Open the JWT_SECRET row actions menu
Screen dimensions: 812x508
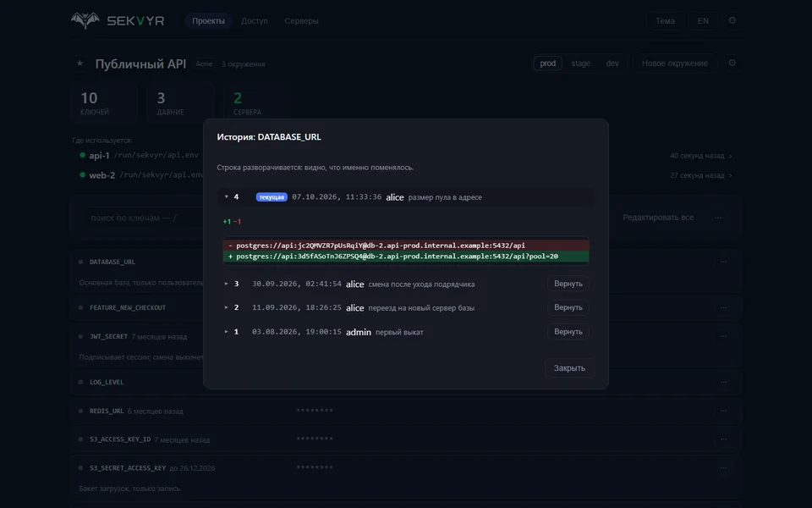click(723, 336)
